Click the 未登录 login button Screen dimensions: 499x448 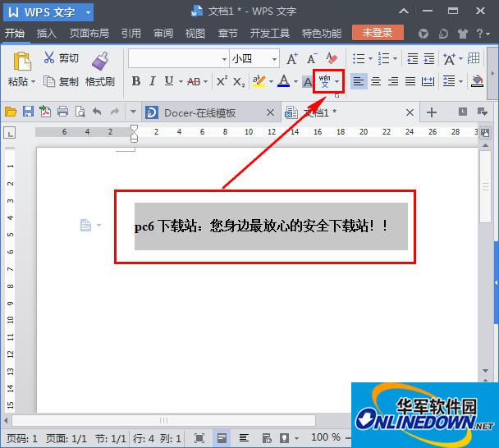pyautogui.click(x=378, y=34)
